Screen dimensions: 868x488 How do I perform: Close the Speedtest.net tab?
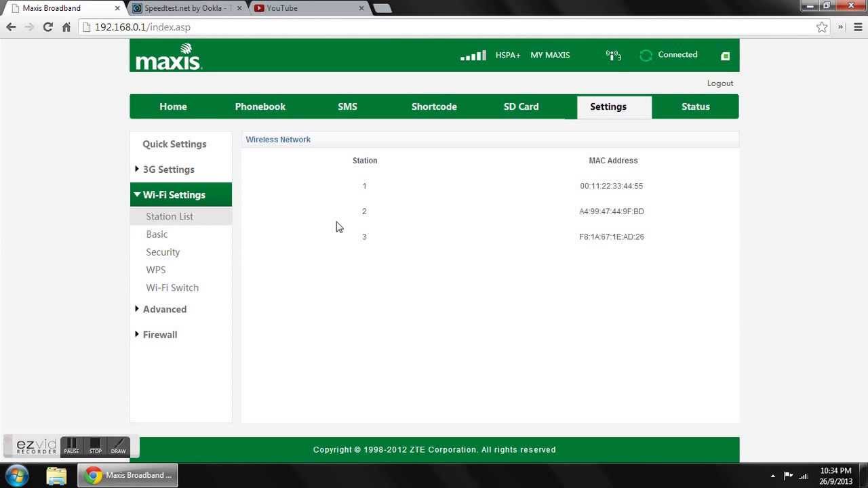click(x=239, y=8)
